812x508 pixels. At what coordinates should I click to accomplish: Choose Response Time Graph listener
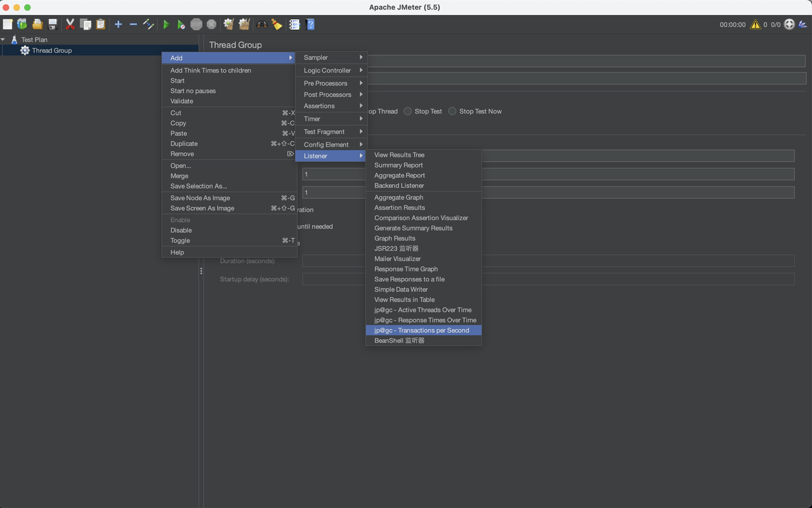pos(424,269)
